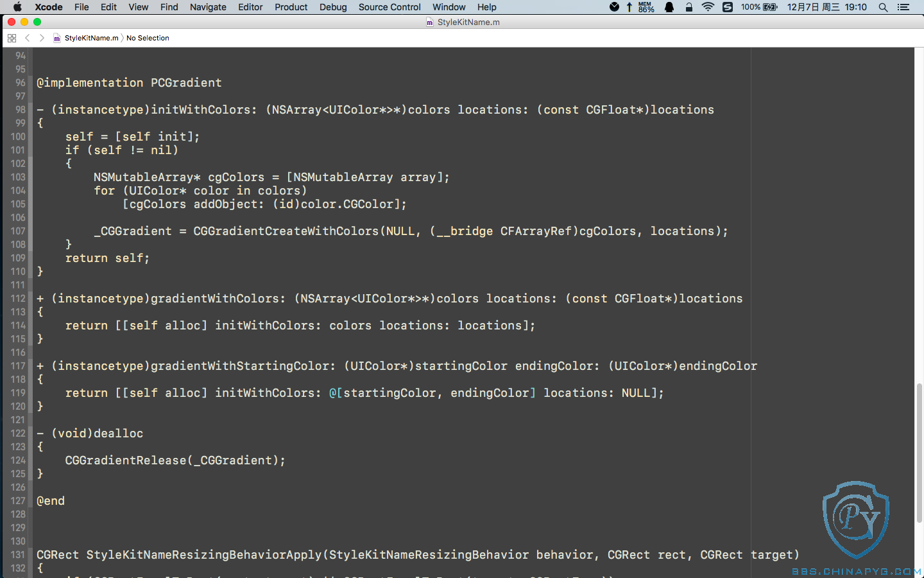Screen dimensions: 924x578
Task: Go back with the left chevron
Action: (28, 38)
